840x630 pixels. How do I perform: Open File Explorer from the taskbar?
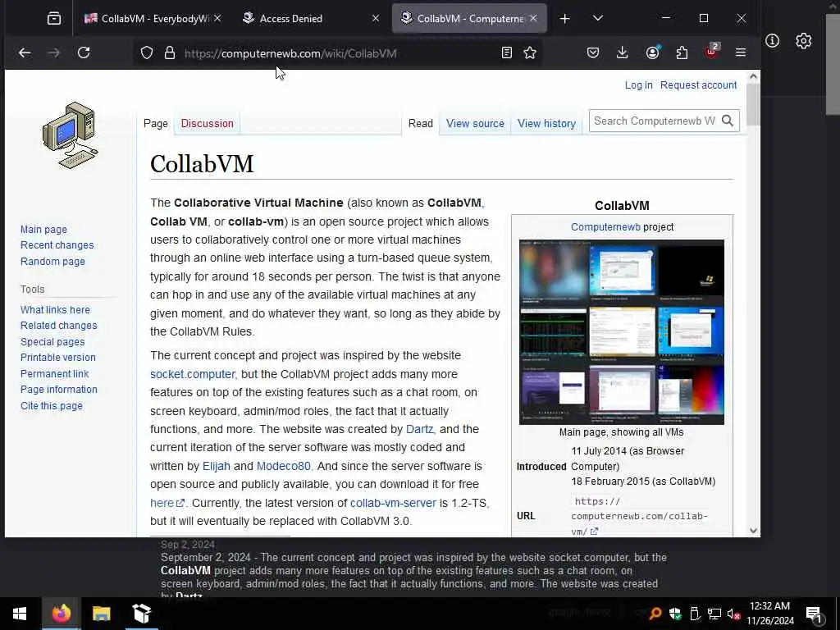coord(101,614)
